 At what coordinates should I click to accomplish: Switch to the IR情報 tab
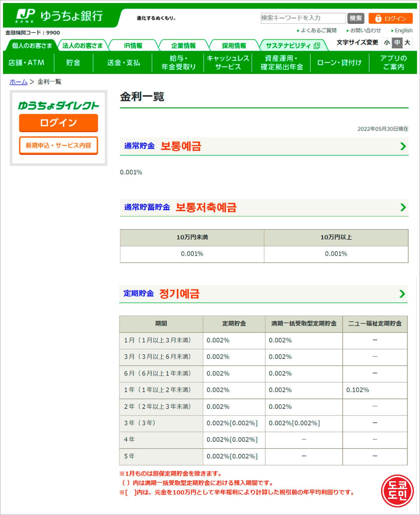tap(133, 45)
